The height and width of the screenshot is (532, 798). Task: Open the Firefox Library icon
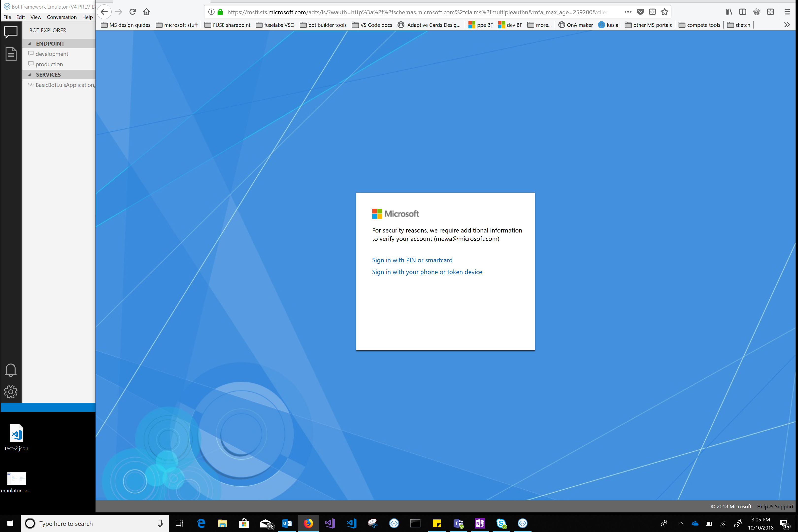tap(729, 12)
